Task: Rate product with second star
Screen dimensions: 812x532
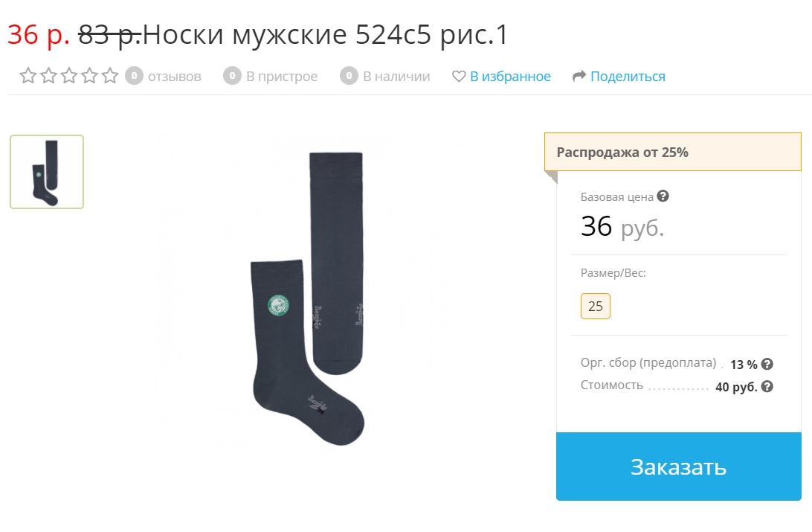Action: pos(48,76)
